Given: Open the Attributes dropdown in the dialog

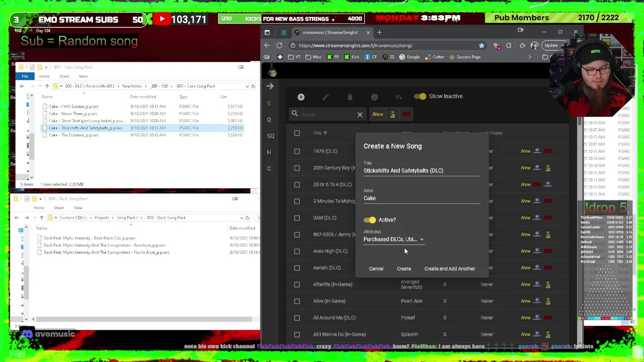Looking at the screenshot, I should (x=394, y=239).
